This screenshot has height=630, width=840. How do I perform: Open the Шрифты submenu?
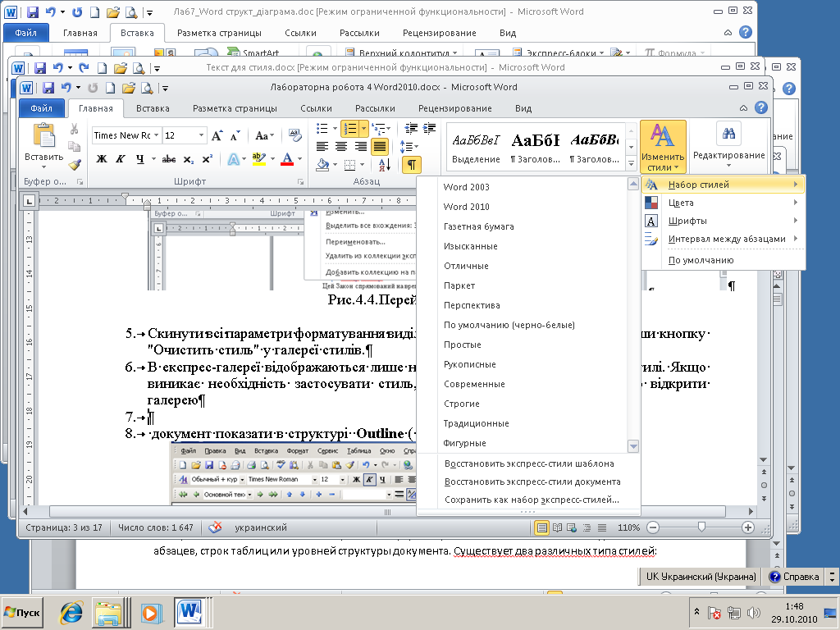(x=724, y=221)
